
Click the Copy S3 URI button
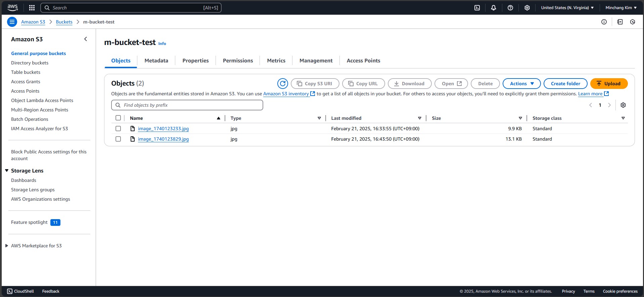[315, 84]
